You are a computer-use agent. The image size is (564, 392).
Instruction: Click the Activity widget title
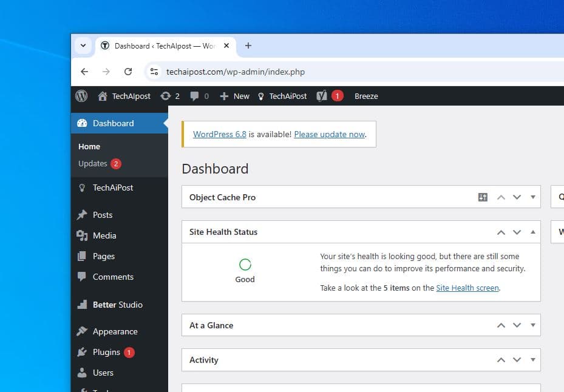[x=203, y=360]
